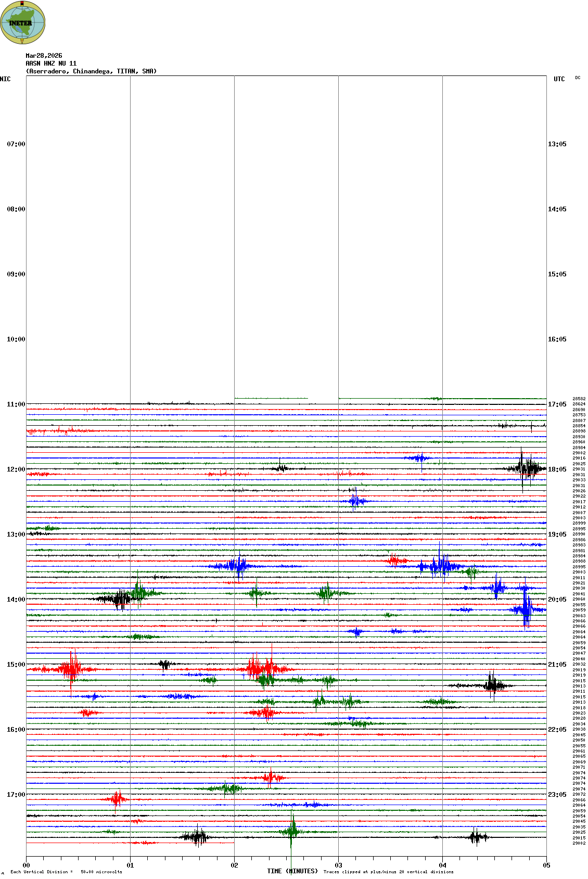Click the Mar28,2026 date text
The image size is (588, 879).
44,56
